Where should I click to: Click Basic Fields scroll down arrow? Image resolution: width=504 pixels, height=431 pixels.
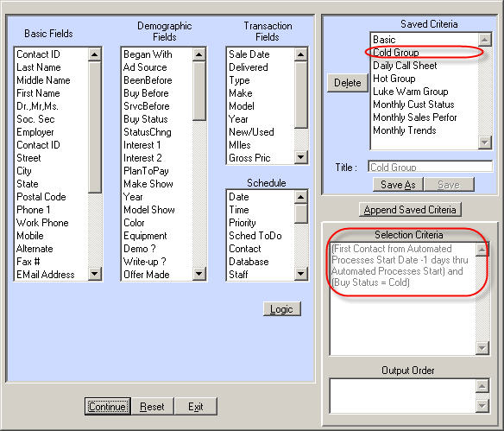94,274
